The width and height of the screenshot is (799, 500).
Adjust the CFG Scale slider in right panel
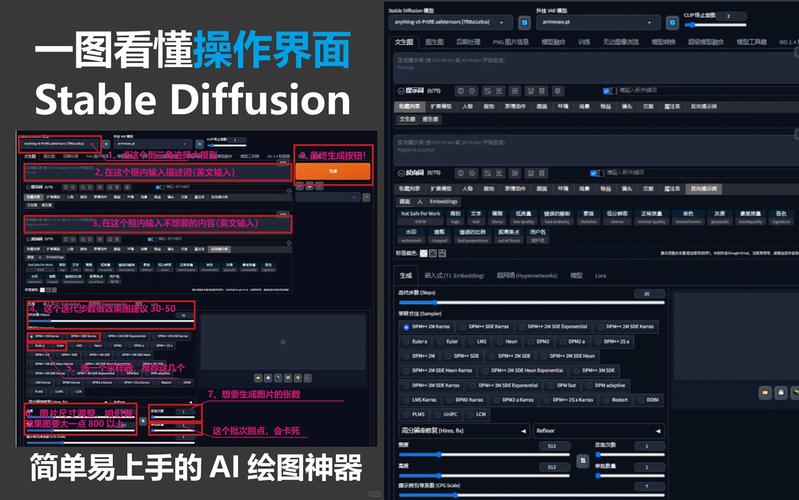click(x=531, y=495)
